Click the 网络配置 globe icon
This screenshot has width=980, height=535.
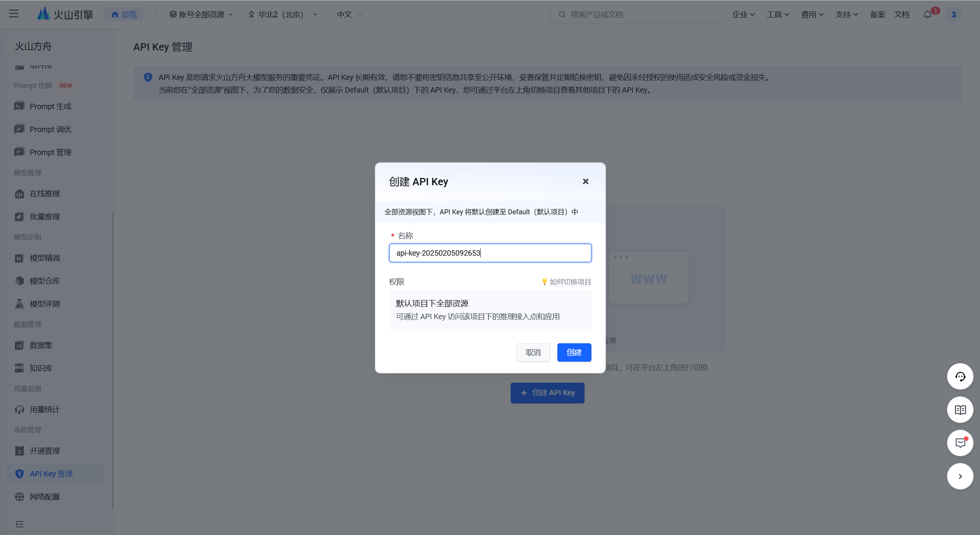[19, 497]
